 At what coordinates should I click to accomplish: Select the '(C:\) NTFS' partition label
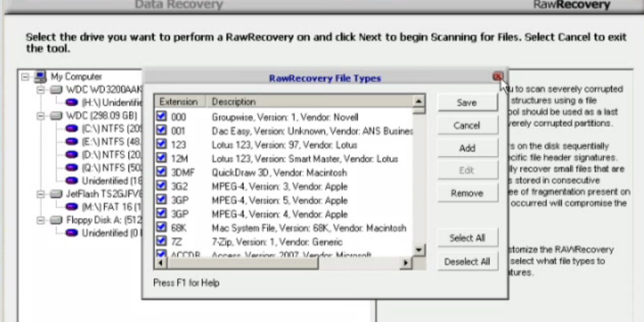click(111, 129)
